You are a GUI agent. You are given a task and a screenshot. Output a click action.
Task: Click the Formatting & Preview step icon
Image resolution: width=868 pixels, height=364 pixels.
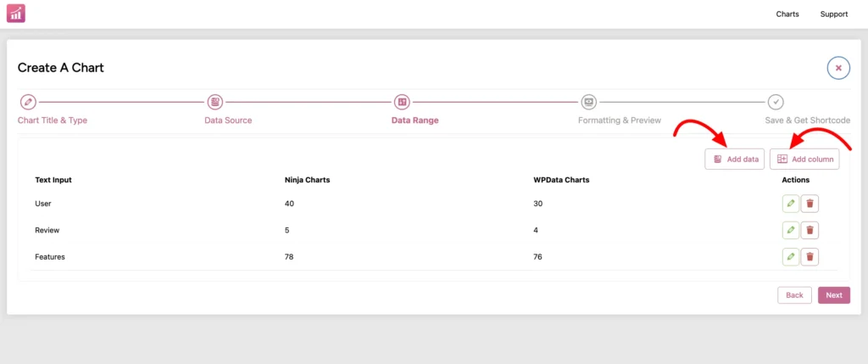click(589, 102)
